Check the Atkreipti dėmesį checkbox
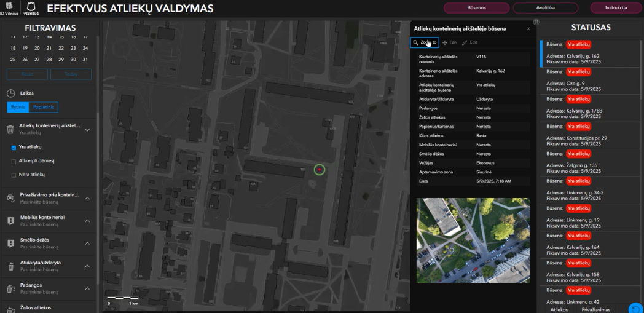Viewport: 644px width, 313px height. pos(14,162)
